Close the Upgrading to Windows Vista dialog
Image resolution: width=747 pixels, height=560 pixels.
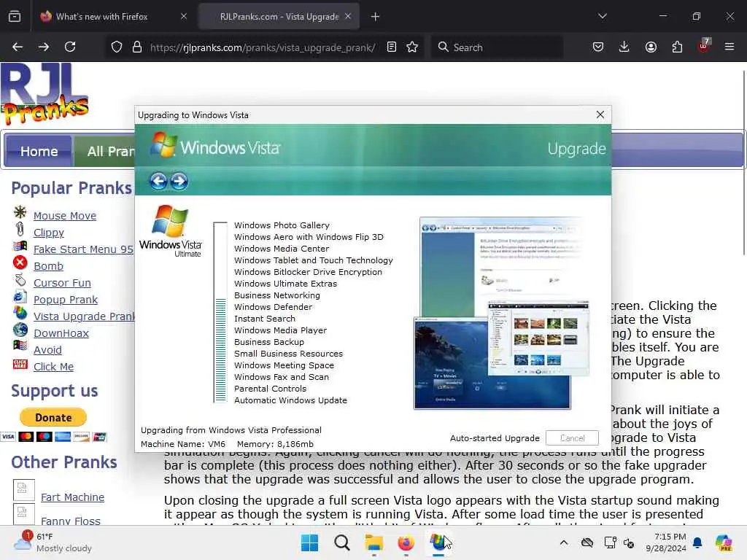click(x=600, y=114)
